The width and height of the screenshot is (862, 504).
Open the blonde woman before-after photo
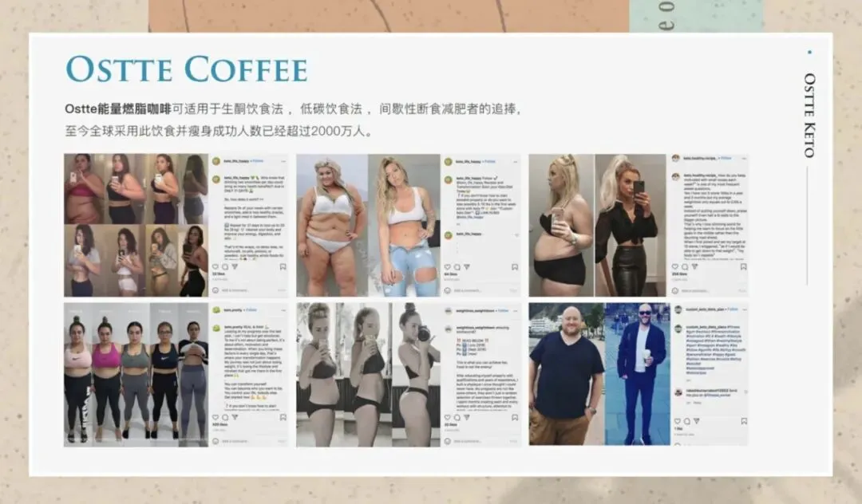pos(368,225)
